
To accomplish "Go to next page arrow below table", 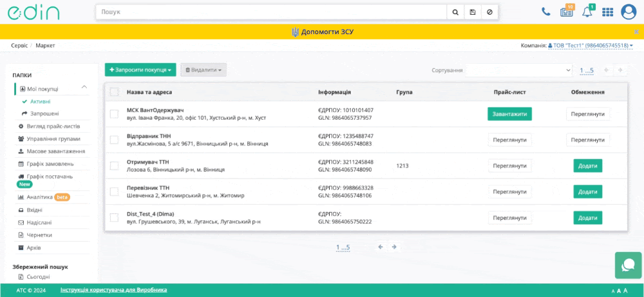I will tap(394, 247).
